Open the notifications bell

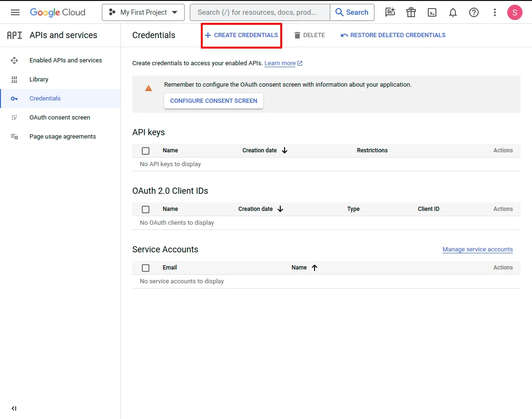(x=453, y=12)
